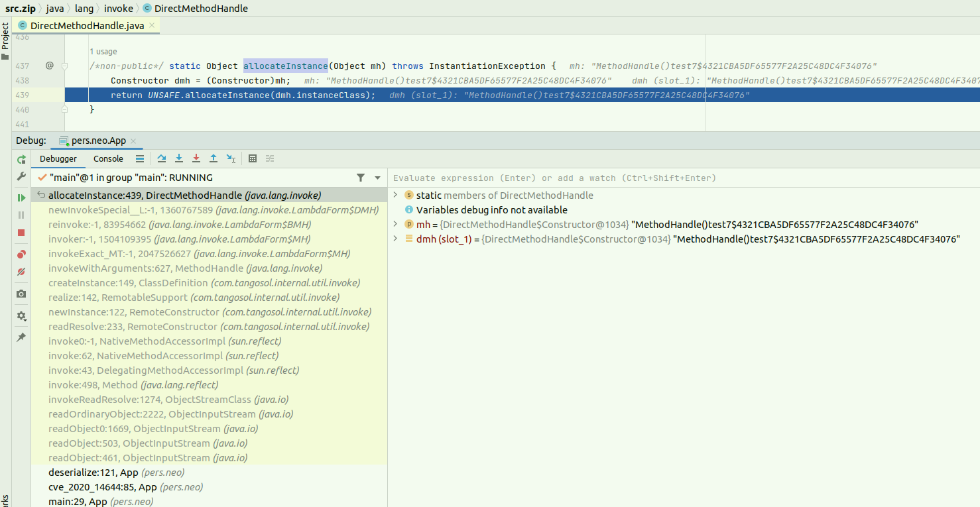This screenshot has width=980, height=507.
Task: Select frame readOrdinaryObject:2222, ObjectInputStream
Action: tap(209, 414)
